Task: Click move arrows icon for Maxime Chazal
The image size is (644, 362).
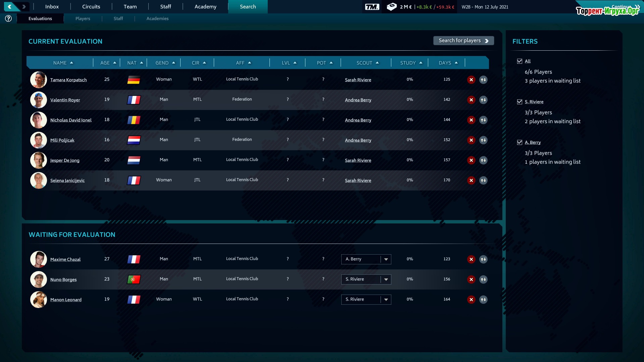Action: (x=483, y=259)
